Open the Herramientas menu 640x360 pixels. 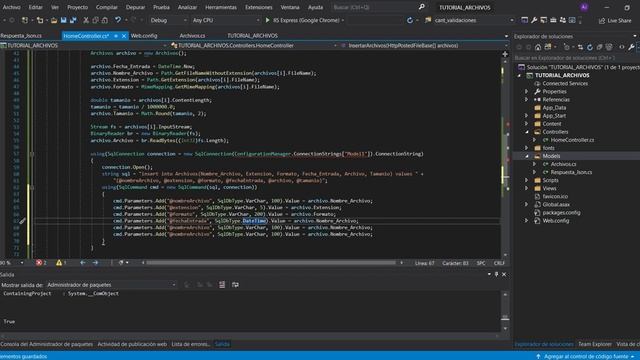pyautogui.click(x=221, y=7)
